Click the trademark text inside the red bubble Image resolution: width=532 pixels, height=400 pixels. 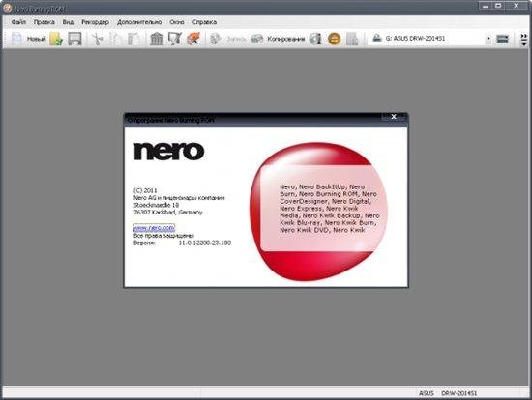(329, 208)
